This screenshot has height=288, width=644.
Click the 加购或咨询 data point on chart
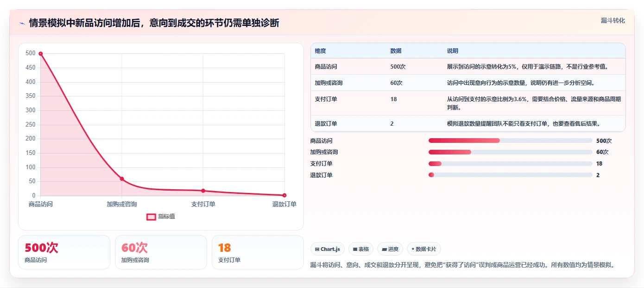coord(122,179)
